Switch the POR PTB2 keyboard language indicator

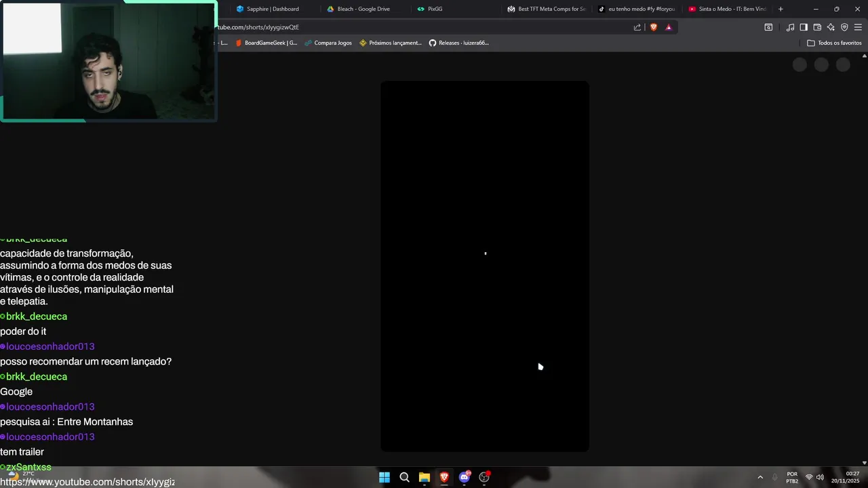pyautogui.click(x=792, y=477)
